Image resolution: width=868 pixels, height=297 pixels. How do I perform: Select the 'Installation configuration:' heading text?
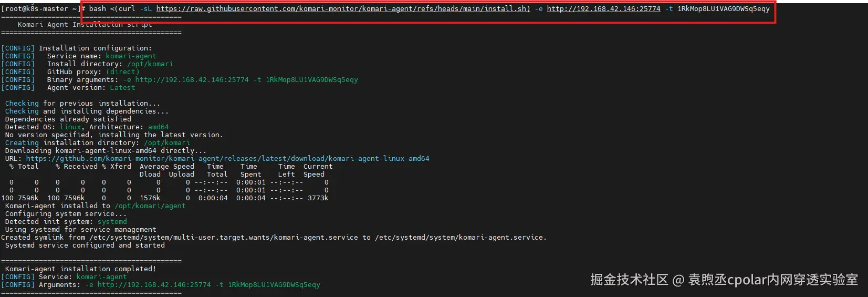click(95, 48)
